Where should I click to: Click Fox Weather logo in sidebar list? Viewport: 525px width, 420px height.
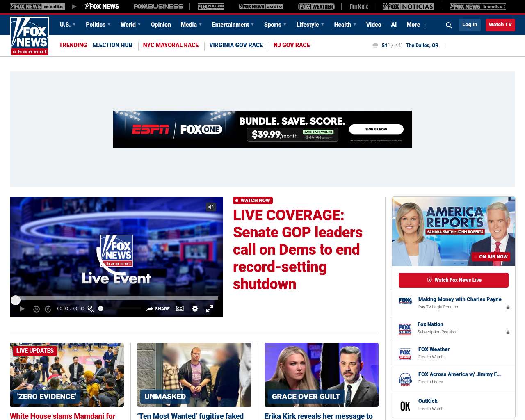(x=405, y=354)
